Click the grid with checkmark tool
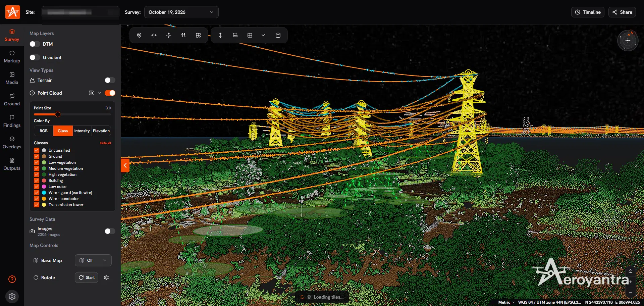The image size is (644, 306). click(198, 35)
